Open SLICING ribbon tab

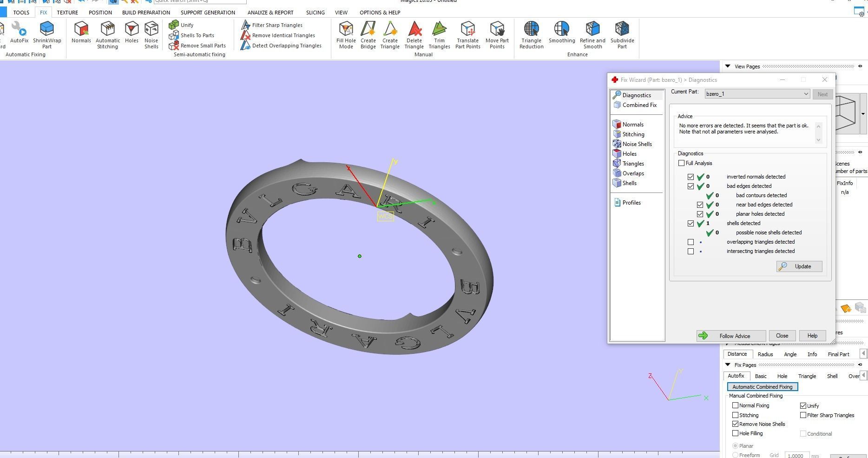315,13
